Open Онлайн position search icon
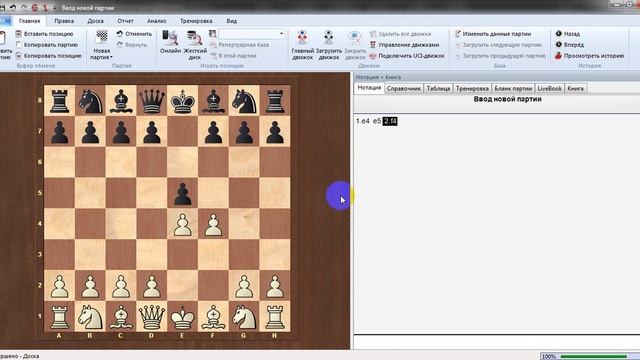The width and height of the screenshot is (640, 360). pos(170,38)
